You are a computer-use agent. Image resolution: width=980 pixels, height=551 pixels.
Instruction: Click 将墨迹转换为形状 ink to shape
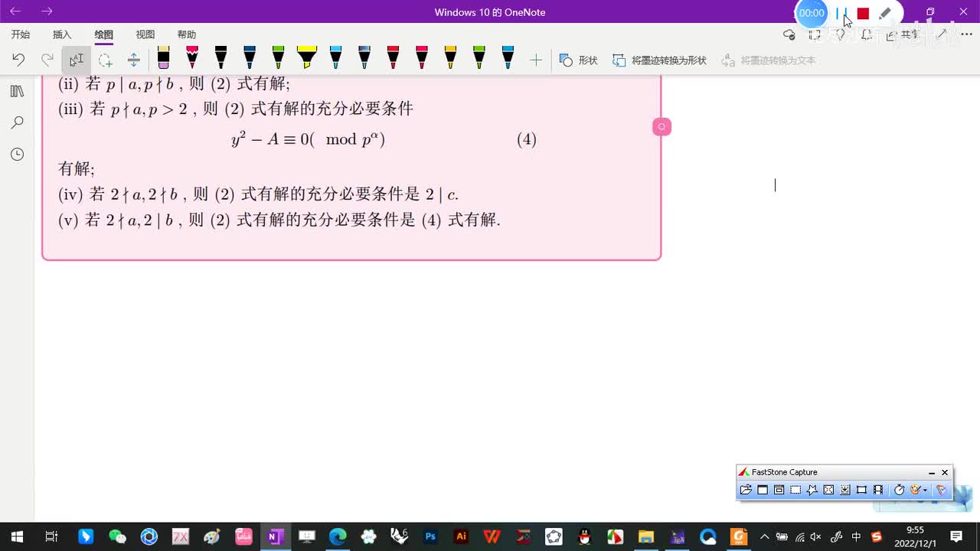point(659,60)
